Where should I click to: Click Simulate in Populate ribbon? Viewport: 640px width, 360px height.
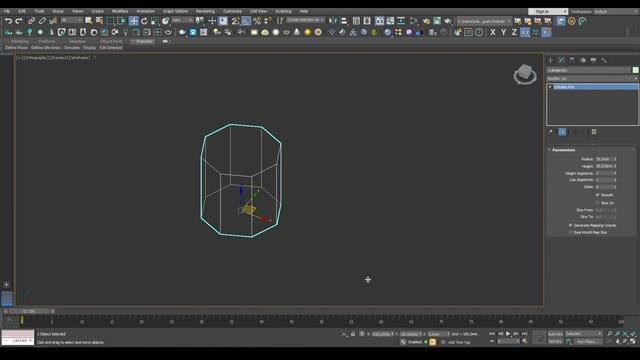(x=72, y=48)
